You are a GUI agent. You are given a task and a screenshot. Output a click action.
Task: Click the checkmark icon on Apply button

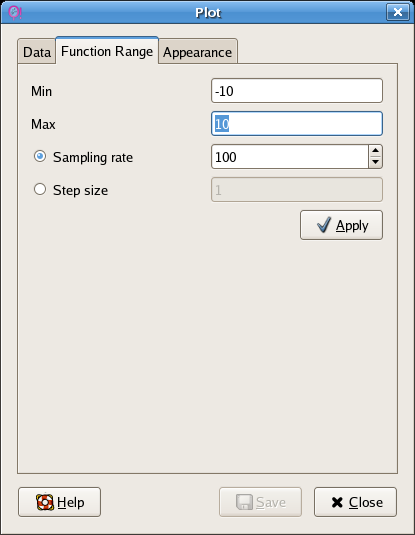coord(324,225)
